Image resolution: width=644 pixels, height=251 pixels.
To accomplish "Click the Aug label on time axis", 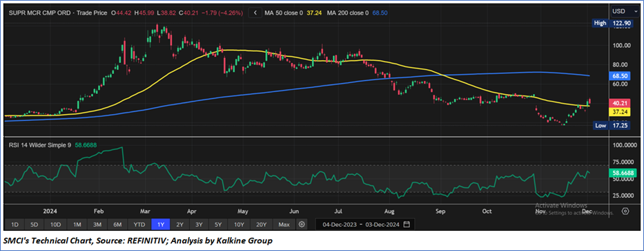I will tap(389, 212).
